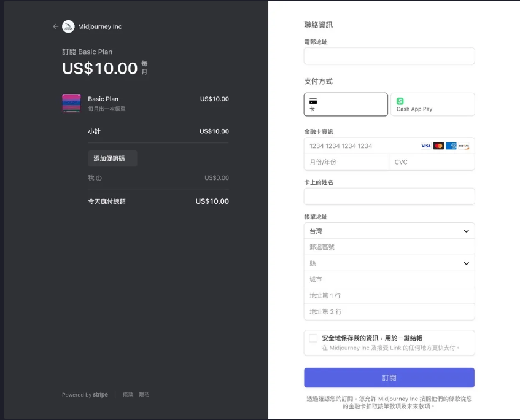Viewport: 520px width, 420px height.
Task: Open the 台灣 country dropdown
Action: [389, 231]
